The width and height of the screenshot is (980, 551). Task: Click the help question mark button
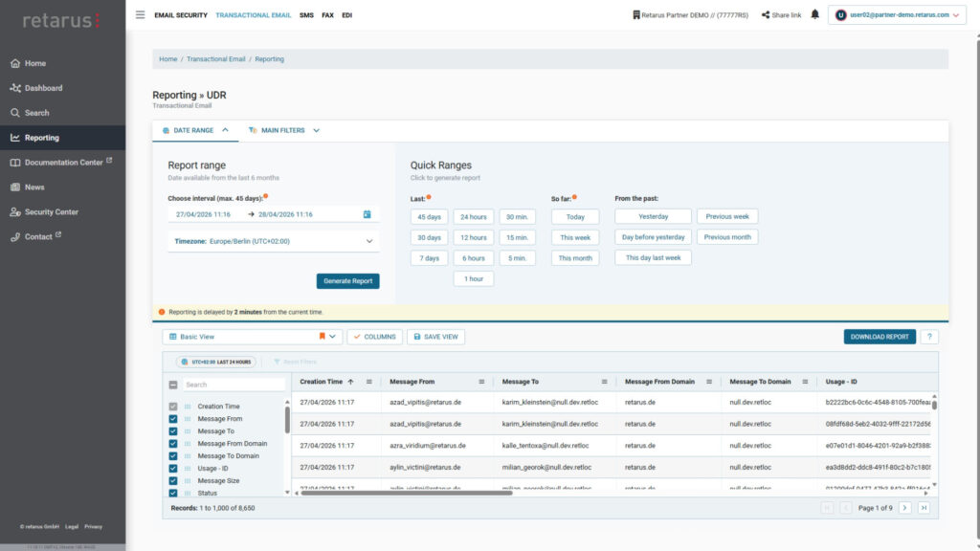[x=929, y=337]
